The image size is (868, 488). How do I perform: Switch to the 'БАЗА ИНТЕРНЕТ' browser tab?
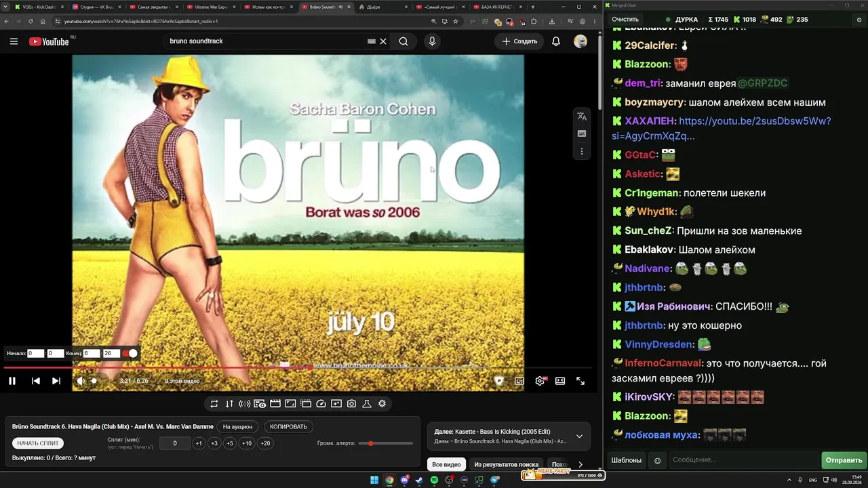[497, 7]
